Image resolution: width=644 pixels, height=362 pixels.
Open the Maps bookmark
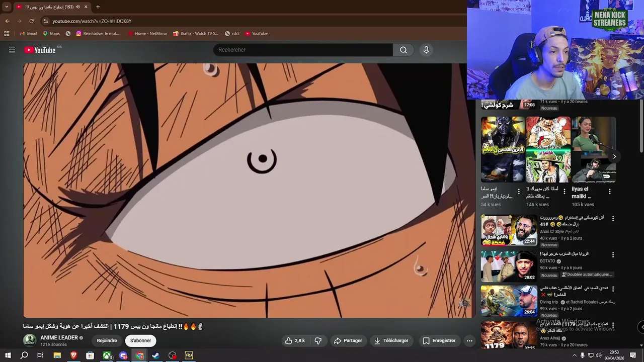point(51,34)
